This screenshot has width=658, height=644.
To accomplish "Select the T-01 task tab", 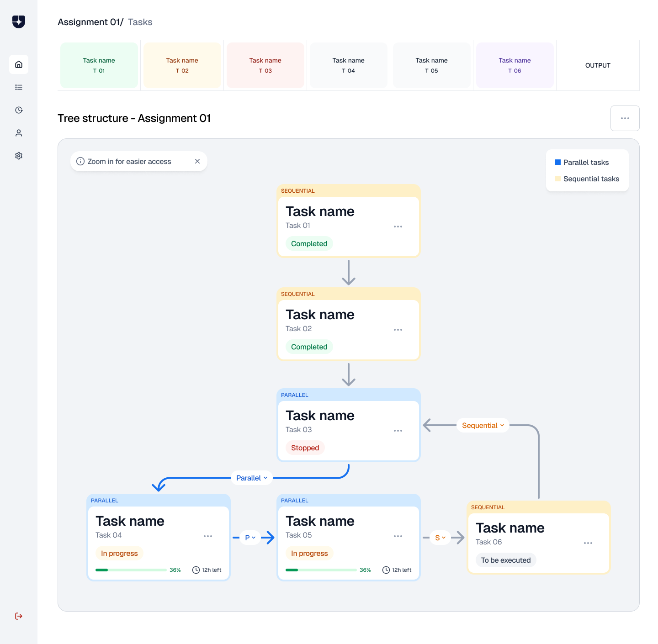I will pos(99,65).
